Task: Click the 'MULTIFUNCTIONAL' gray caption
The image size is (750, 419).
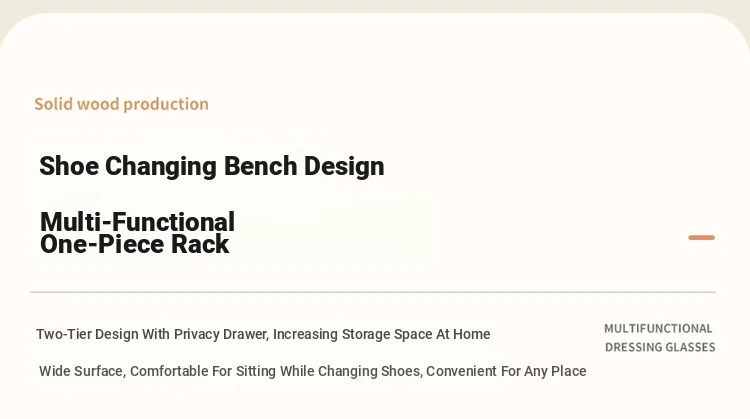Action: click(658, 329)
